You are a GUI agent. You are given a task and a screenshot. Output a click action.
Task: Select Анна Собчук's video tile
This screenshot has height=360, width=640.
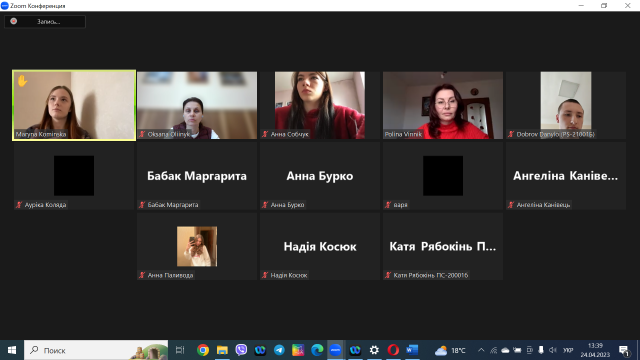point(320,105)
